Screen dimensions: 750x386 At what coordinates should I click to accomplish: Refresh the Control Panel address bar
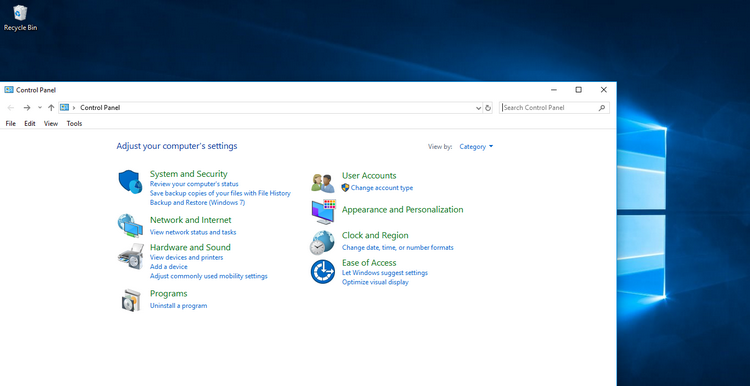point(488,108)
